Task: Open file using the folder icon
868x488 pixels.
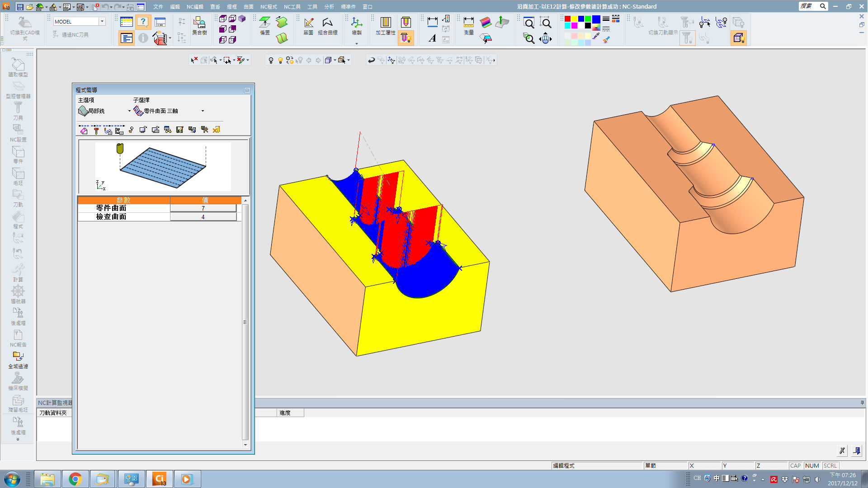Action: click(x=29, y=7)
